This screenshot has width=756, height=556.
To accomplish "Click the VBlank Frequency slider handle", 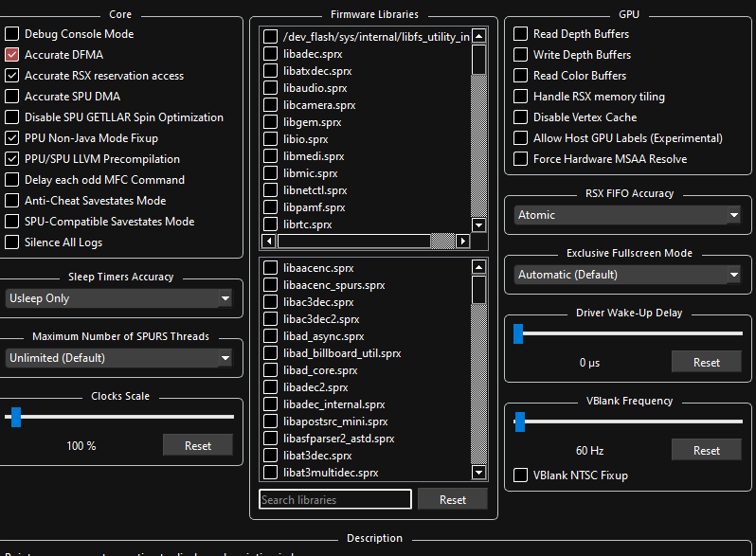I will tap(520, 421).
